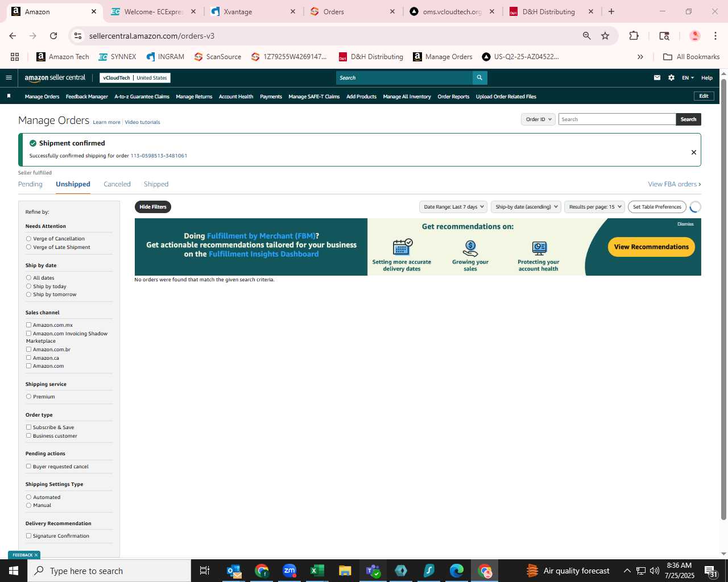Switch to the Shipped tab
This screenshot has width=728, height=582.
(156, 184)
